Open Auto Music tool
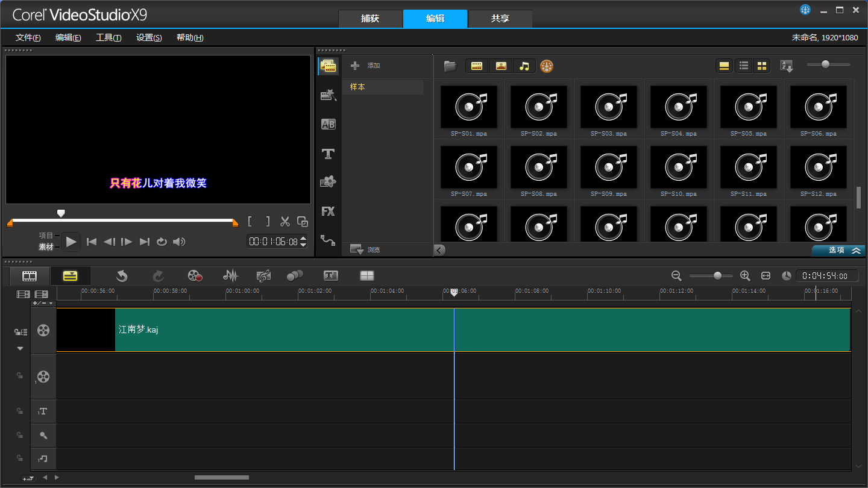 click(263, 276)
